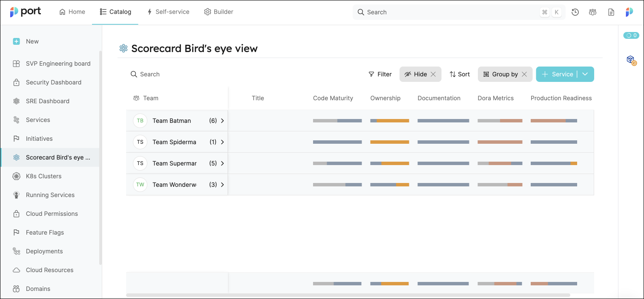
Task: Open the SRE Dashboard from the sidebar
Action: [x=48, y=101]
